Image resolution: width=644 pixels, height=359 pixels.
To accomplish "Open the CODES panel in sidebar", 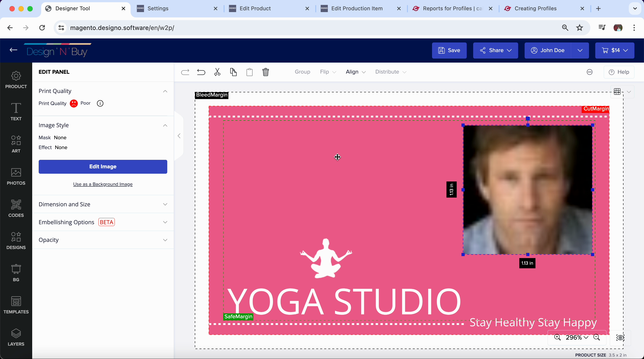I will point(16,208).
